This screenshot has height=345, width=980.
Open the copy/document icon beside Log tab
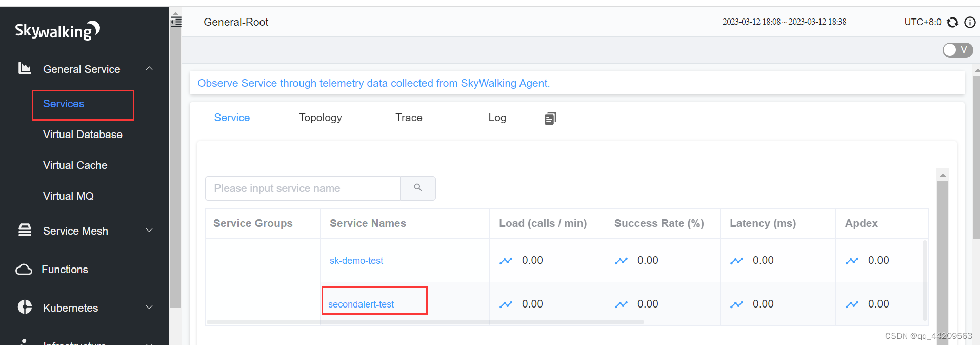pos(550,119)
